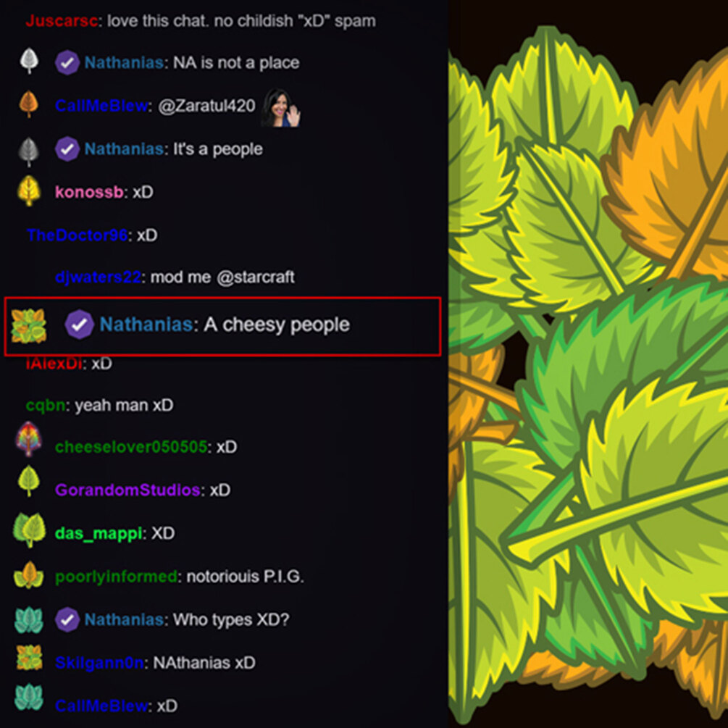
Task: Click poorlyinformed username
Action: pyautogui.click(x=116, y=577)
